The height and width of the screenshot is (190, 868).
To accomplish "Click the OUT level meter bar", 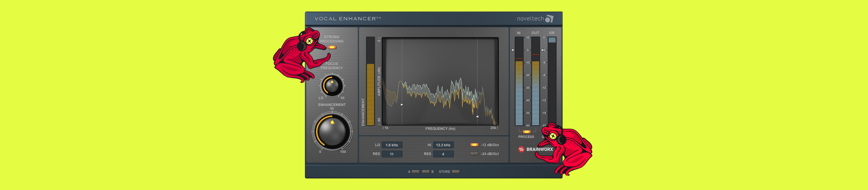I will (535, 81).
